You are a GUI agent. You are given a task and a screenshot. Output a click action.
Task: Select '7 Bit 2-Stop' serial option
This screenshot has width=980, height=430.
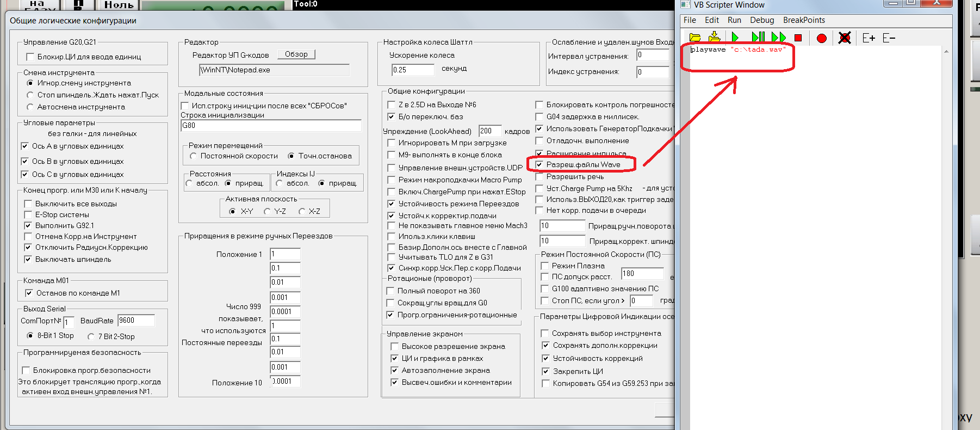(91, 336)
